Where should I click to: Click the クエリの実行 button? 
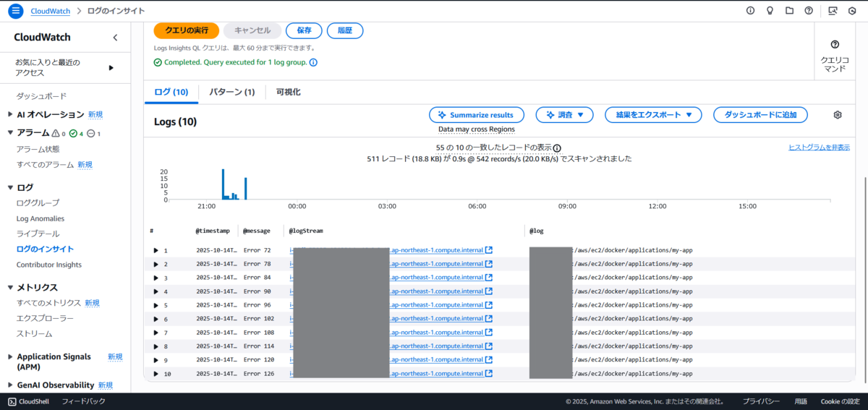click(187, 30)
